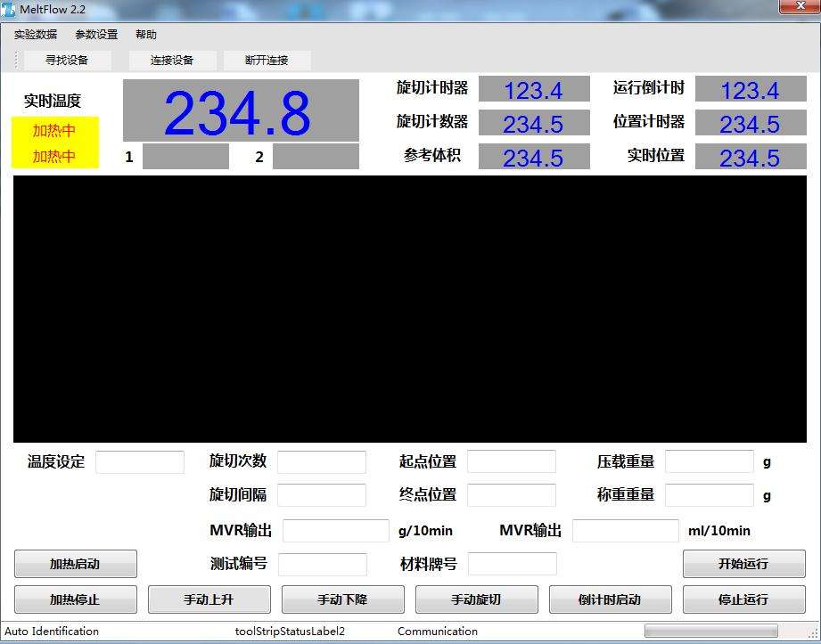Click the MeltFlow app icon in title bar
Viewport: 821px width, 644px height.
coord(8,9)
